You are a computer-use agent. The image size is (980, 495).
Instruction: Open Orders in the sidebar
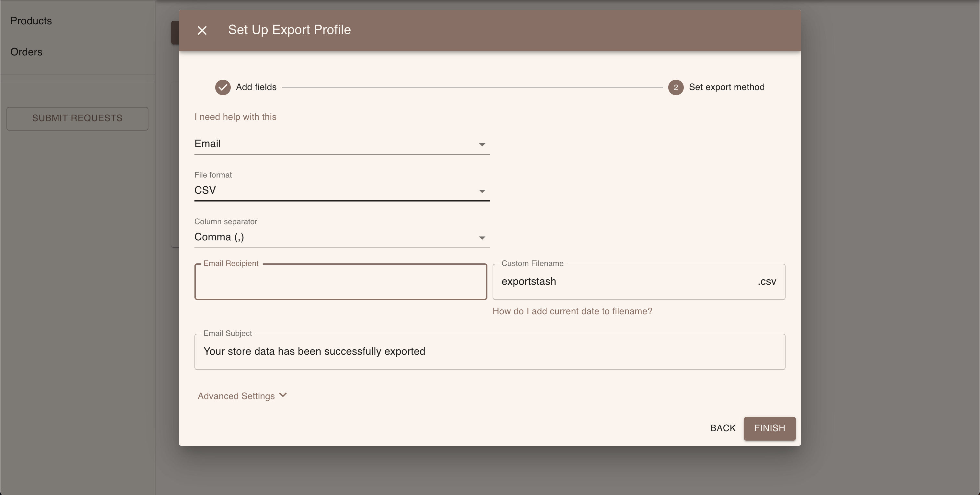(26, 52)
